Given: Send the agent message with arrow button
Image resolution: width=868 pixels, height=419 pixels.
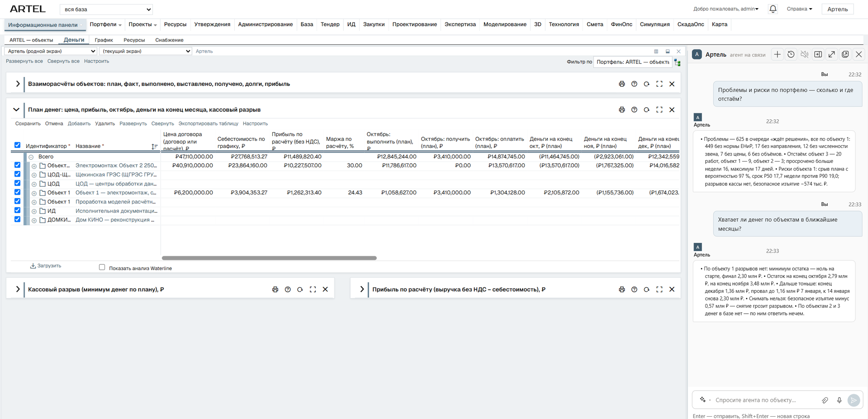Looking at the screenshot, I should (854, 400).
